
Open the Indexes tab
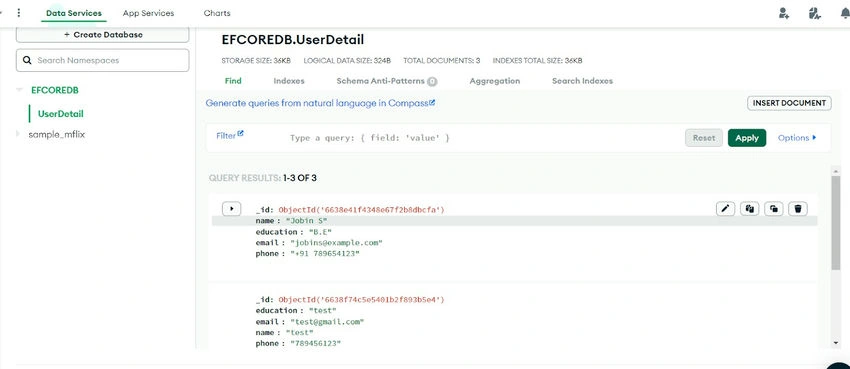pyautogui.click(x=289, y=81)
